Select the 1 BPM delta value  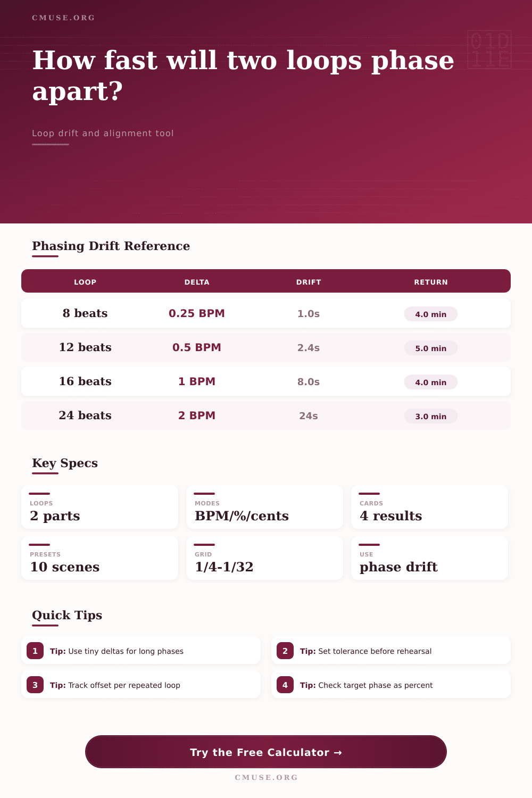click(197, 381)
